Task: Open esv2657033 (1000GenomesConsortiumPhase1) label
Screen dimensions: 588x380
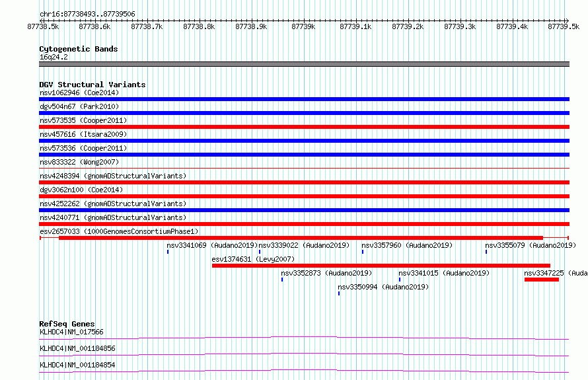Action: point(119,231)
